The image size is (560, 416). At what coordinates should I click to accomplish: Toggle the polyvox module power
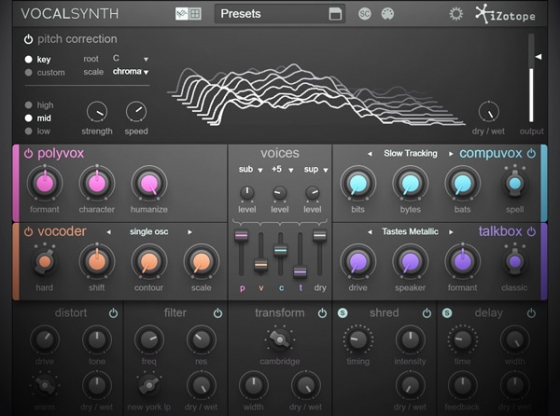point(28,154)
